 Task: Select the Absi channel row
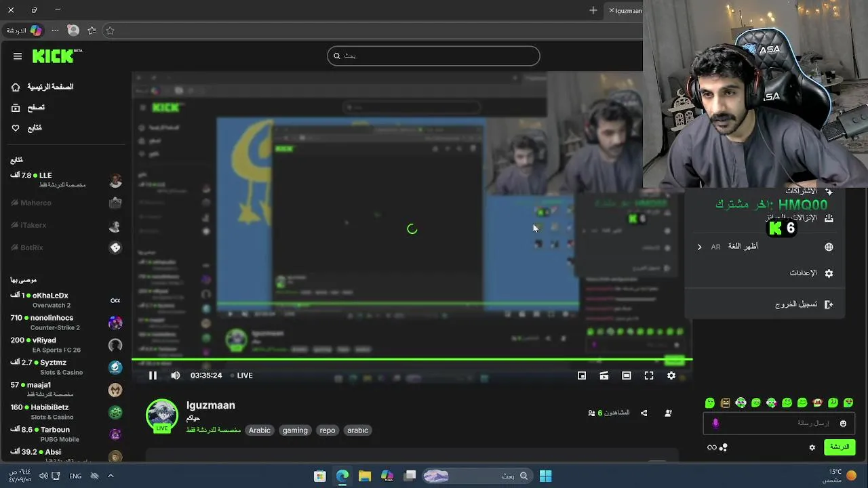point(66,455)
